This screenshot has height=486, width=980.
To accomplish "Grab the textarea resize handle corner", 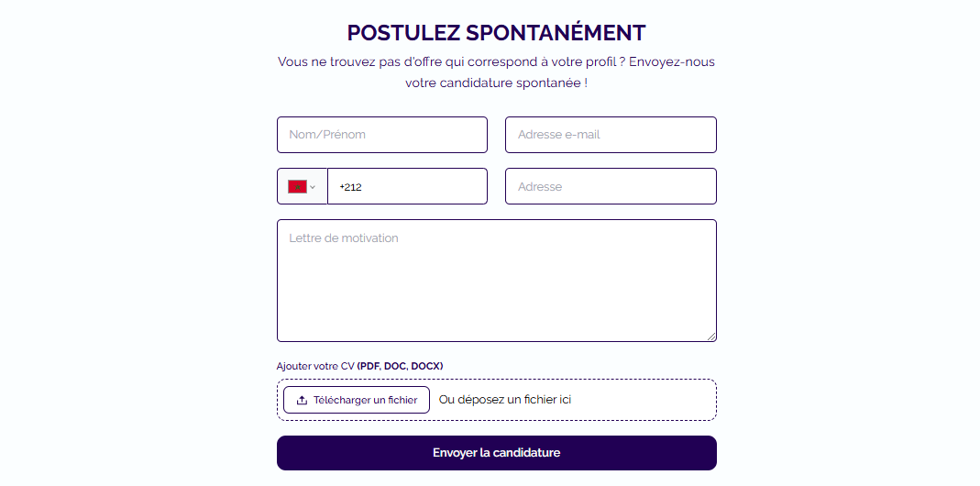I will (x=711, y=337).
